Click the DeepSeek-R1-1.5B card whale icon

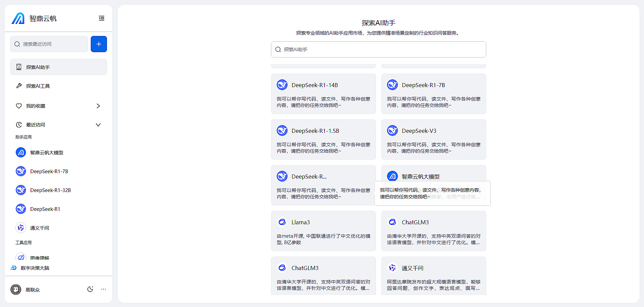click(282, 130)
